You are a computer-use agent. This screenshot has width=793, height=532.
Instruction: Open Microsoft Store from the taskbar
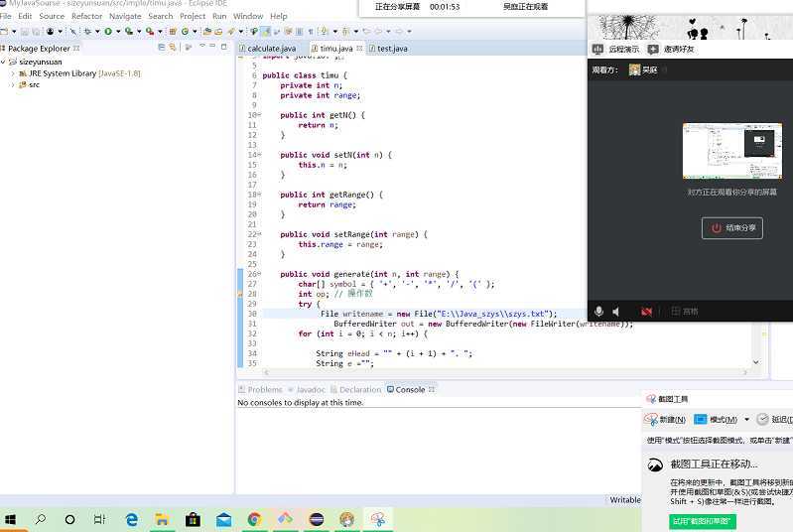(x=193, y=519)
